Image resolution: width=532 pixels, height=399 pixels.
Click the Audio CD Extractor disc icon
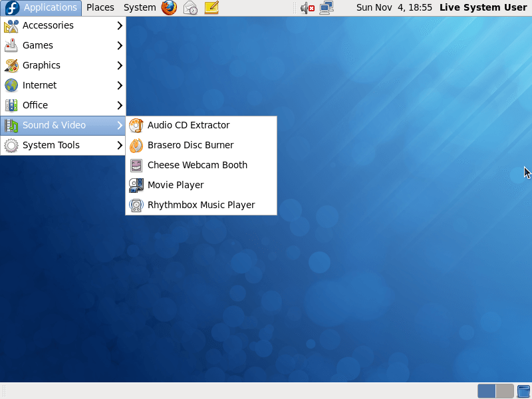pos(136,126)
